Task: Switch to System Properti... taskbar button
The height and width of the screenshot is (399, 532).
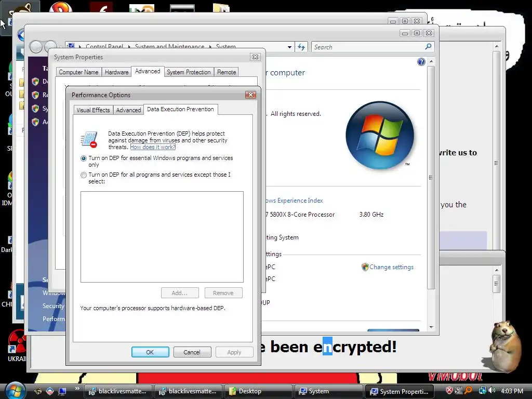Action: pyautogui.click(x=399, y=391)
